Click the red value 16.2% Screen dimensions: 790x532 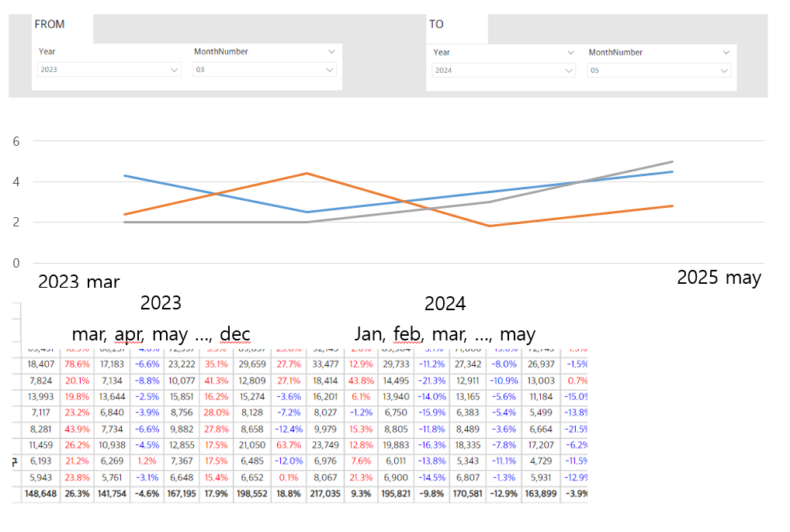(217, 396)
